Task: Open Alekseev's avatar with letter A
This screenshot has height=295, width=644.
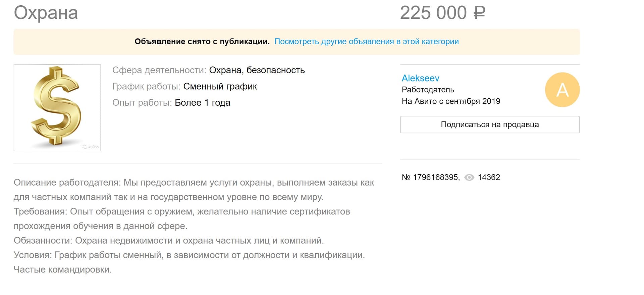Action: [x=562, y=89]
